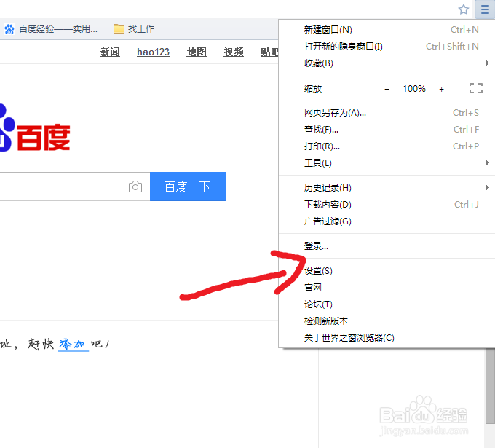Click 登录... in the menu
Screen dimensions: 495x448
point(387,245)
